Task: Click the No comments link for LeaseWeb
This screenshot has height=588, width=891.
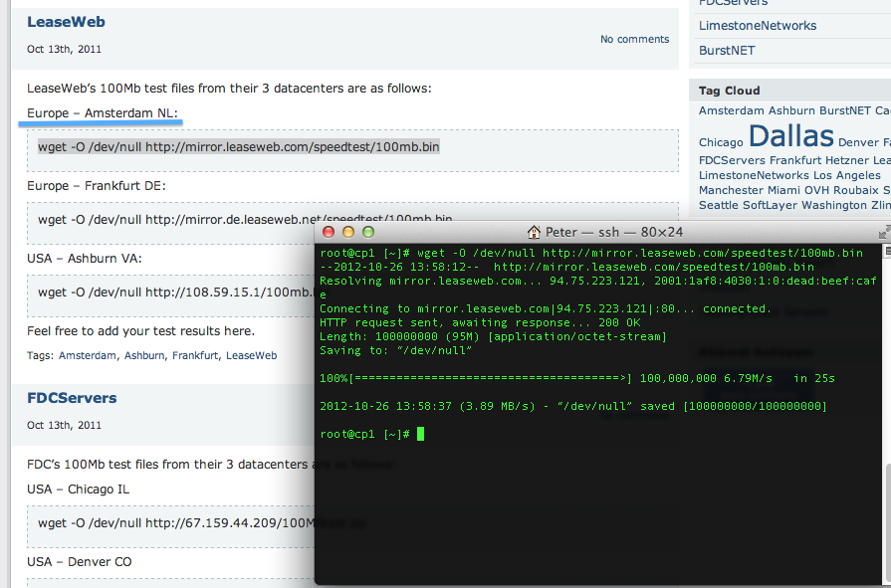Action: coord(635,39)
